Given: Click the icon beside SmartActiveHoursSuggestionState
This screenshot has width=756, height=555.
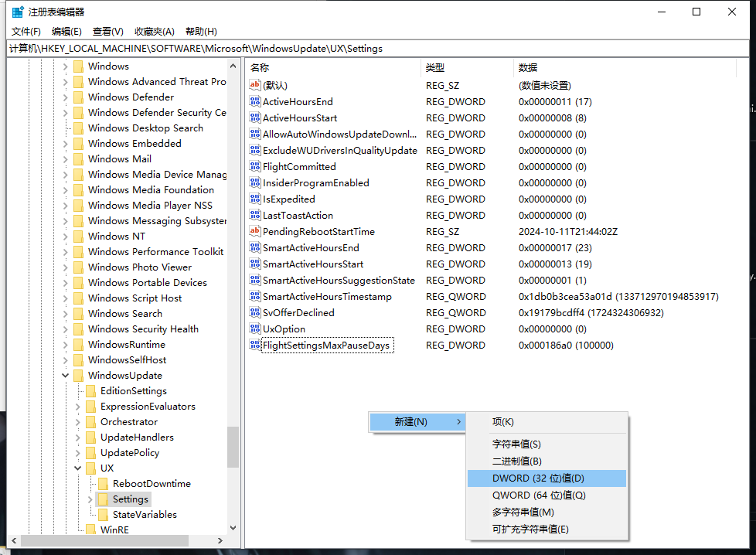Looking at the screenshot, I should pyautogui.click(x=254, y=280).
